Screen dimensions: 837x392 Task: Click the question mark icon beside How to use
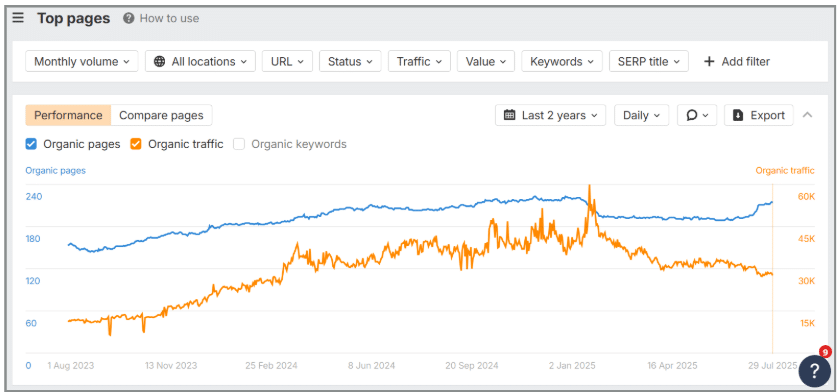click(128, 18)
